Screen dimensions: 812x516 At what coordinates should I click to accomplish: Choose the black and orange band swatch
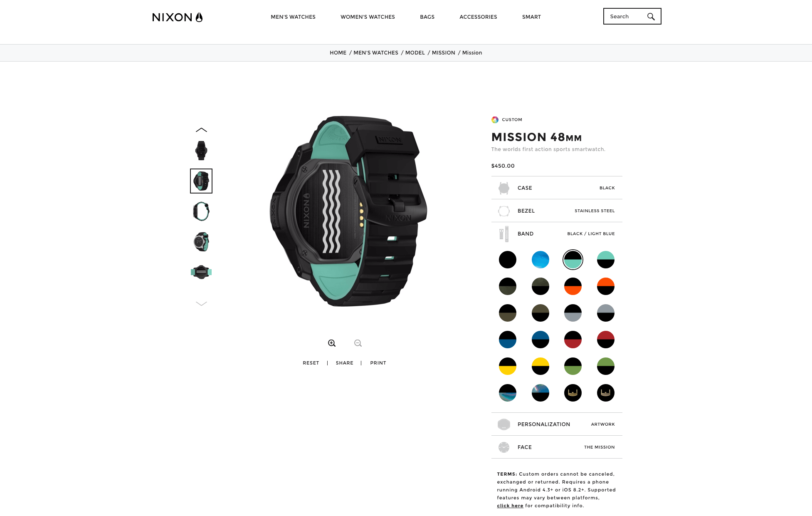pos(573,286)
